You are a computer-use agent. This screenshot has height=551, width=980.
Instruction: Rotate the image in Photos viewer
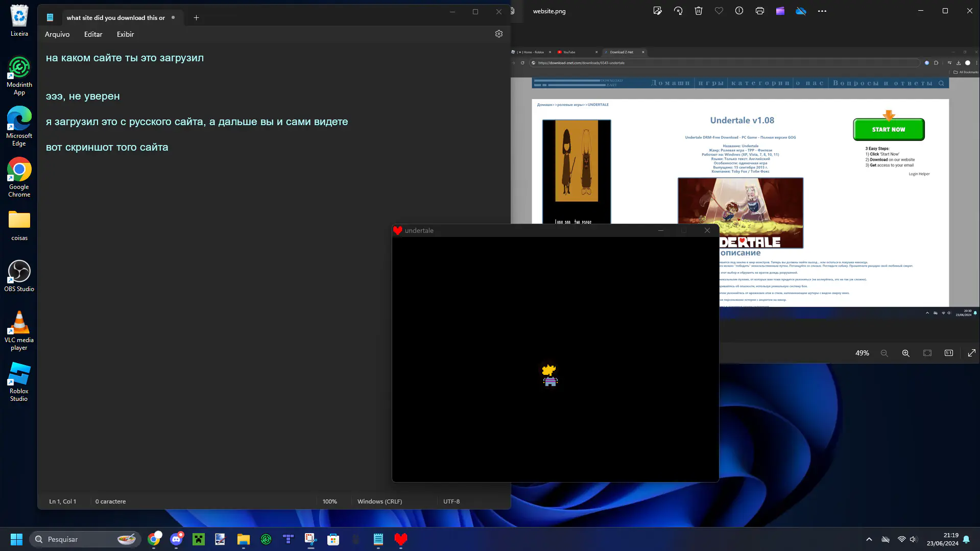tap(678, 11)
